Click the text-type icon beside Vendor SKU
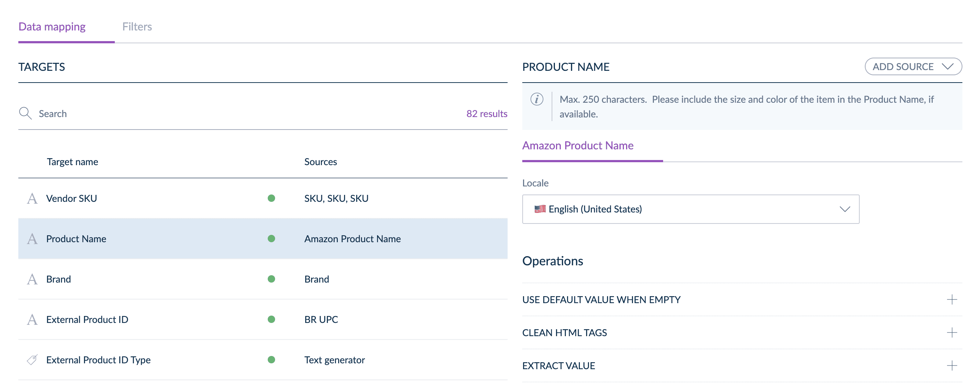The height and width of the screenshot is (389, 980). (32, 198)
